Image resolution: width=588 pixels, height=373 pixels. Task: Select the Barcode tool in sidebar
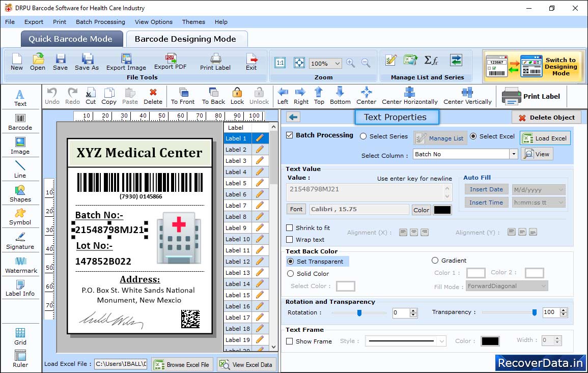[x=20, y=122]
